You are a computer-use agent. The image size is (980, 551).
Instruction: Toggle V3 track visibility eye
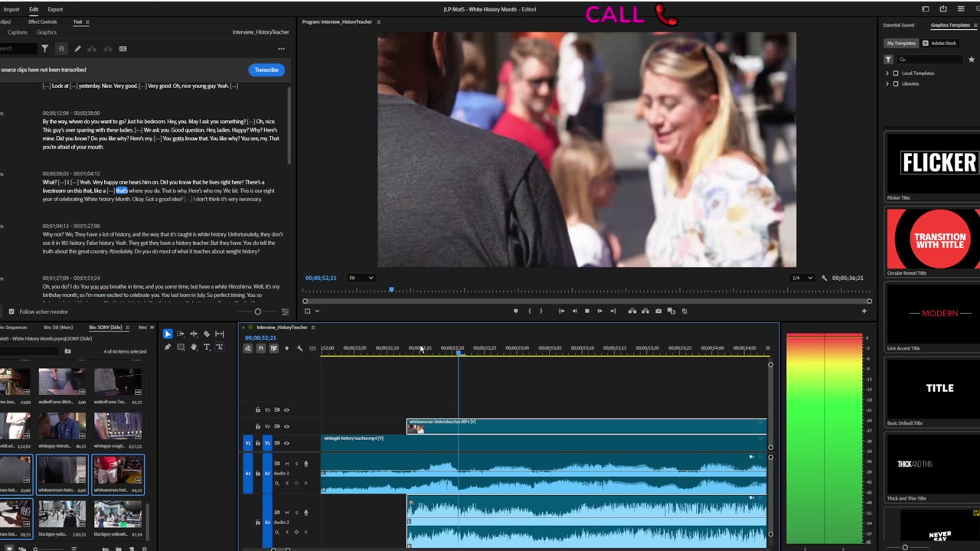point(286,410)
